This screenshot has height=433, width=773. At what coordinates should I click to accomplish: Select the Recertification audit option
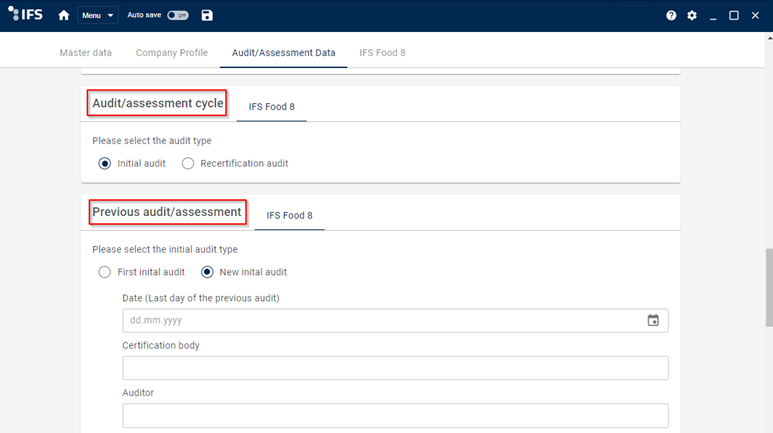click(188, 164)
